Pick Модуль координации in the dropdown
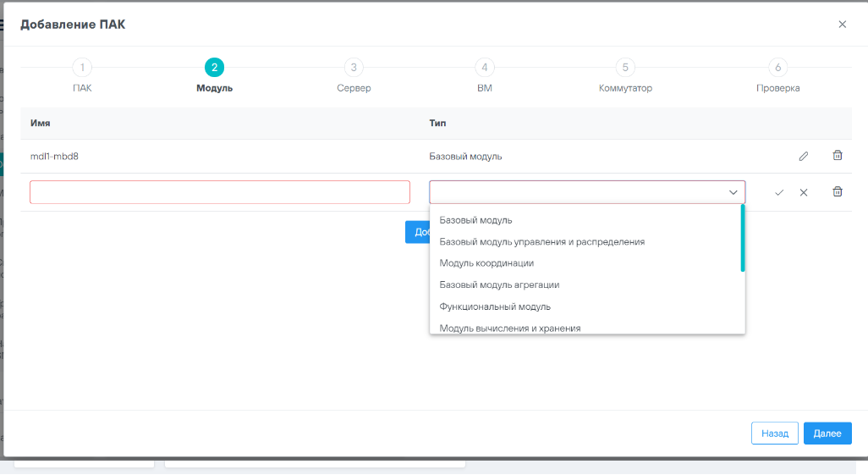Screen dimensions: 868x475 tap(486, 263)
